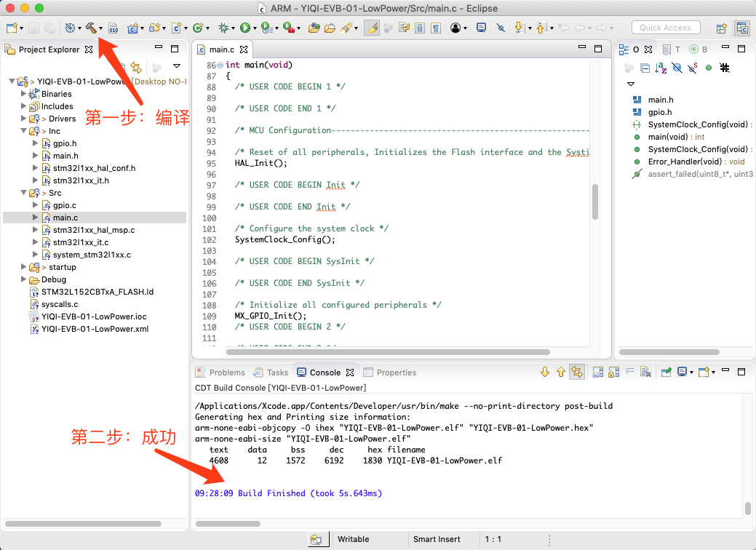Switch to the Tasks tab
This screenshot has height=550, width=756.
click(271, 372)
